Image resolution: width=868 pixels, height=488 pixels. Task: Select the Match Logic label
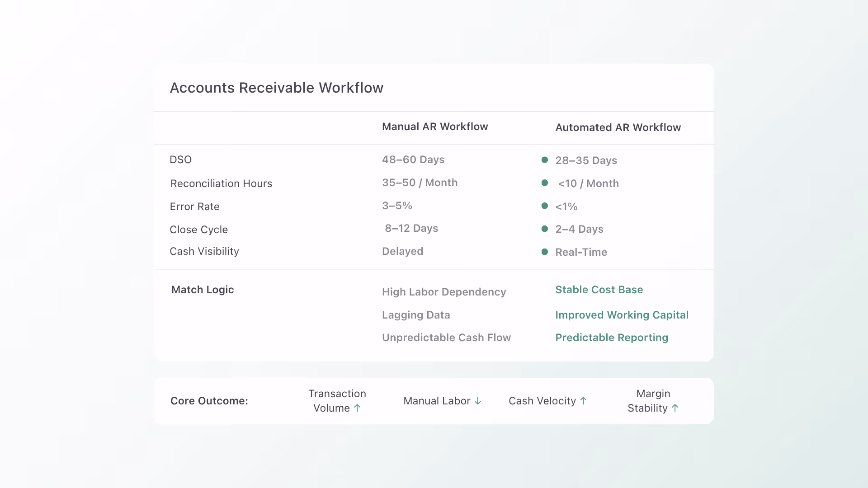pos(203,290)
